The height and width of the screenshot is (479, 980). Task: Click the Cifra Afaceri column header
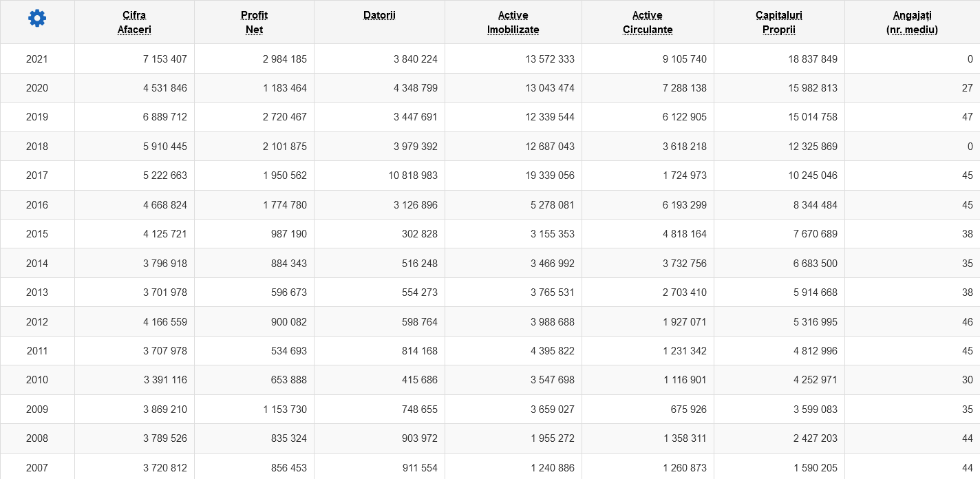(x=134, y=22)
